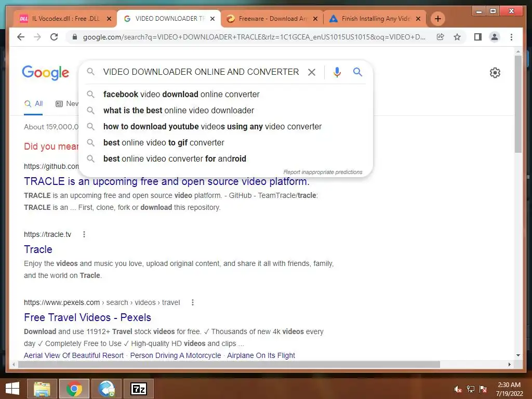The height and width of the screenshot is (399, 532).
Task: Bookmark this page with the star
Action: 457,37
